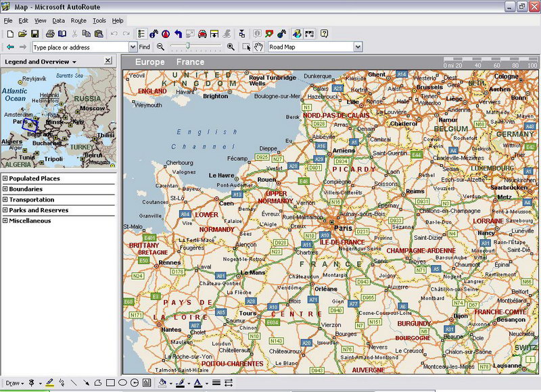Click in the place or address field
Image resolution: width=541 pixels, height=392 pixels.
point(80,47)
